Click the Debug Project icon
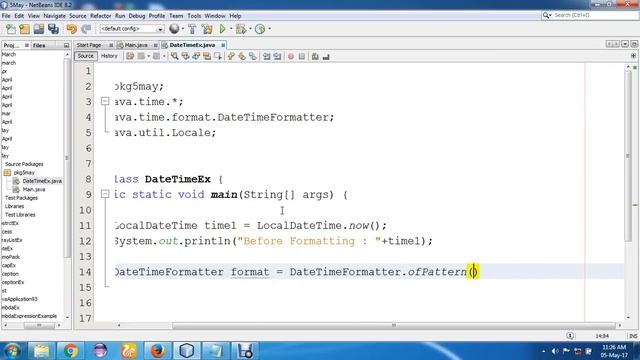This screenshot has width=640, height=360. [241, 29]
